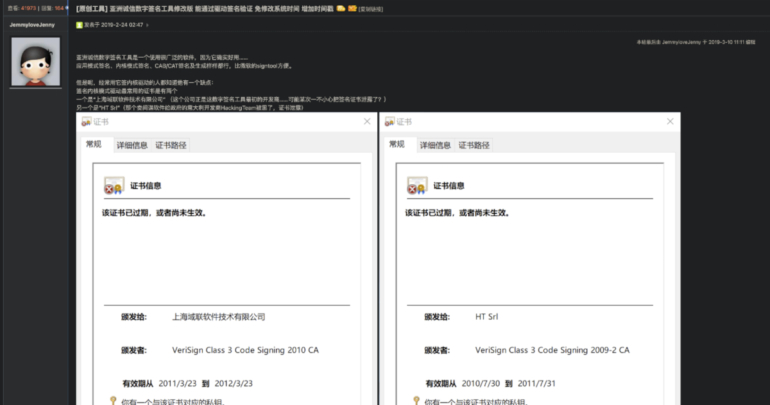Click the issued-to name 上海域联软件技术有限公司

coord(219,317)
